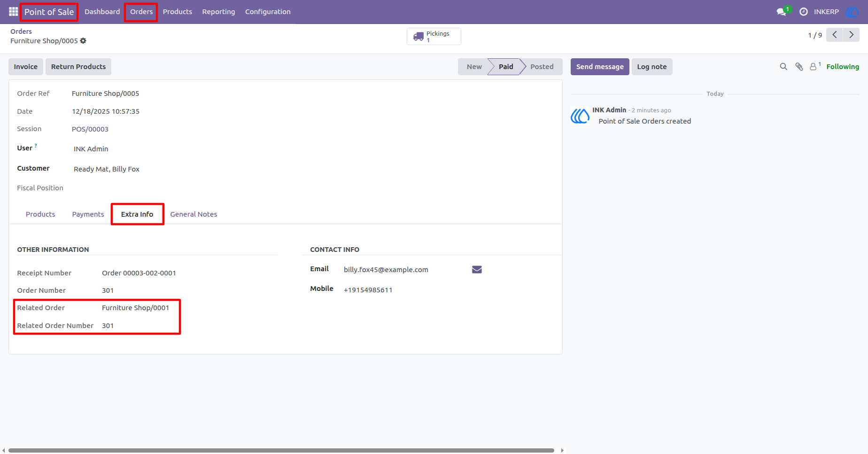Open Orders menu in top bar

pyautogui.click(x=141, y=12)
